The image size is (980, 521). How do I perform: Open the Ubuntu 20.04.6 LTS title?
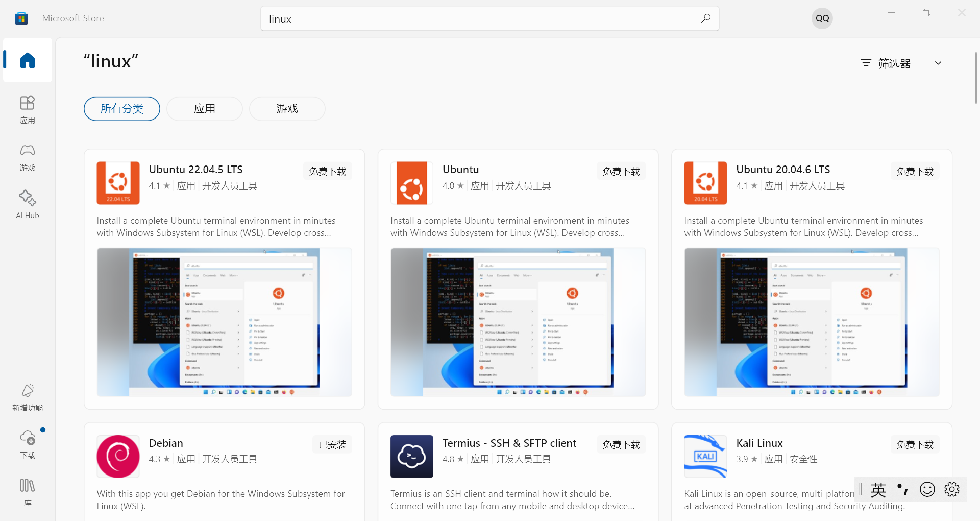click(x=783, y=169)
